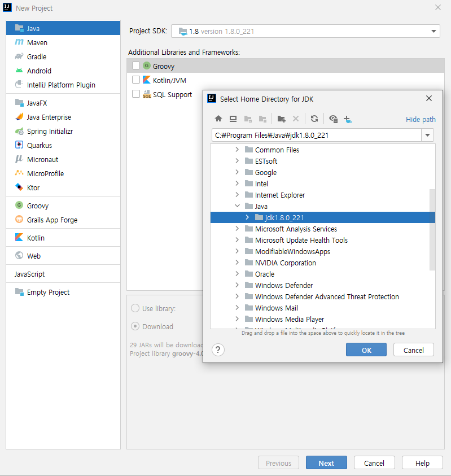Click the New Folder toolbar icon

point(281,119)
